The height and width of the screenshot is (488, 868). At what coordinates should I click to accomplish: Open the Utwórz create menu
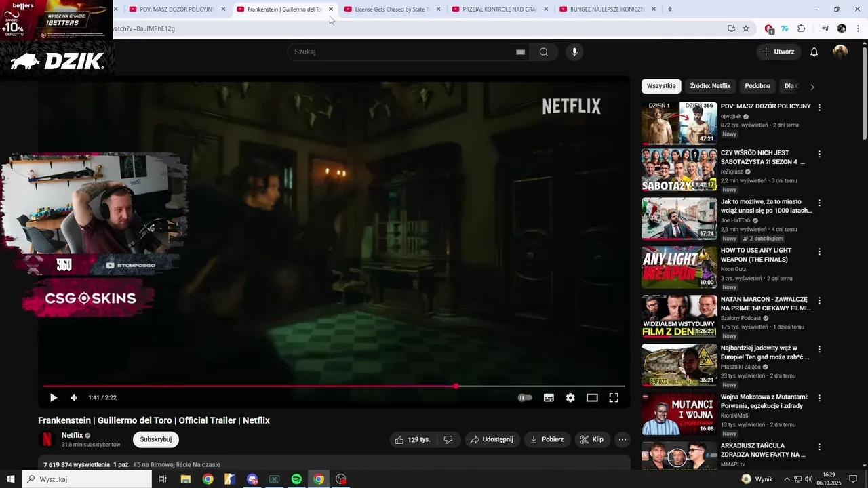[778, 52]
